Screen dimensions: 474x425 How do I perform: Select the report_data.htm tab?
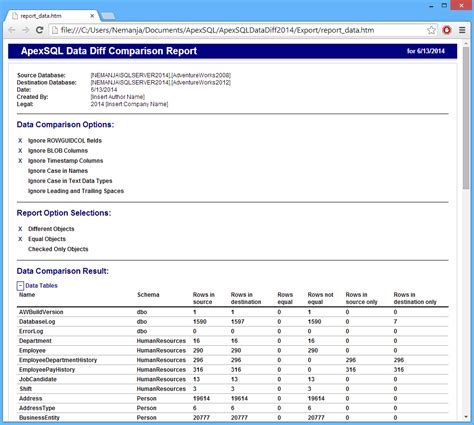coord(51,16)
